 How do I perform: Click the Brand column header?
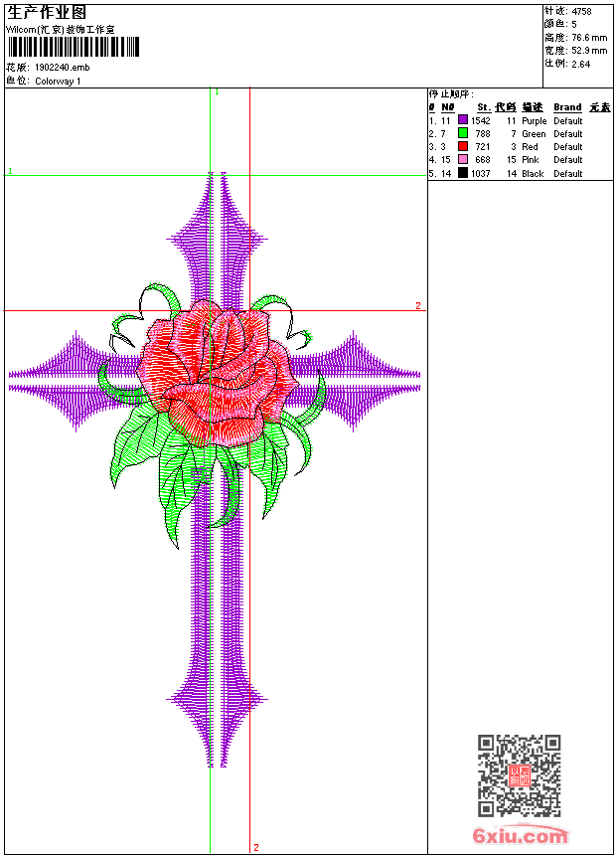coord(567,107)
